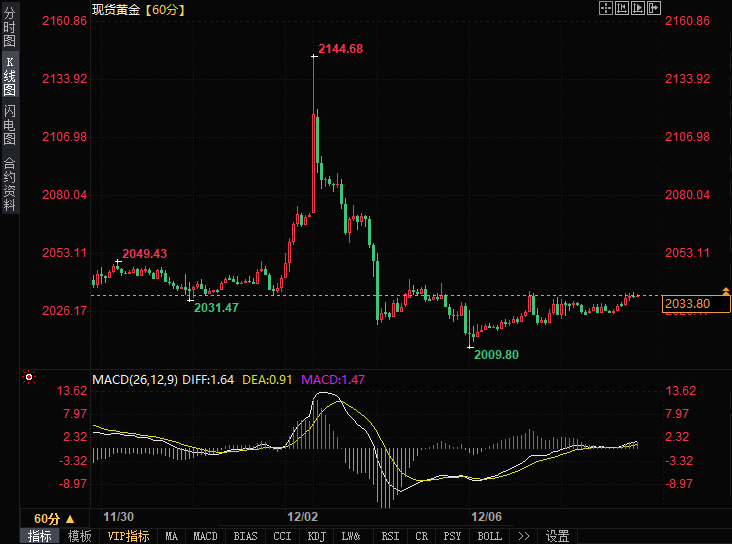Click the 2009.80 low price label
Viewport: 732px width, 544px height.
pyautogui.click(x=496, y=354)
